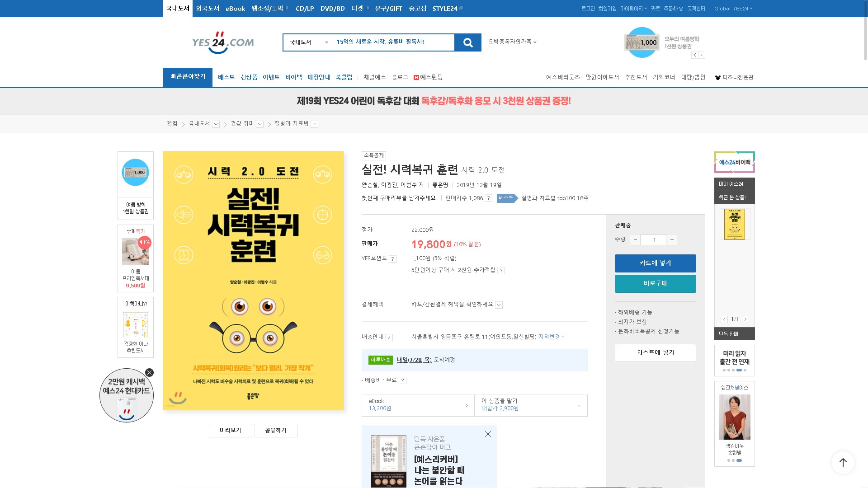Click the 카트에 넣기 button
This screenshot has width=868, height=488.
pos(655,263)
